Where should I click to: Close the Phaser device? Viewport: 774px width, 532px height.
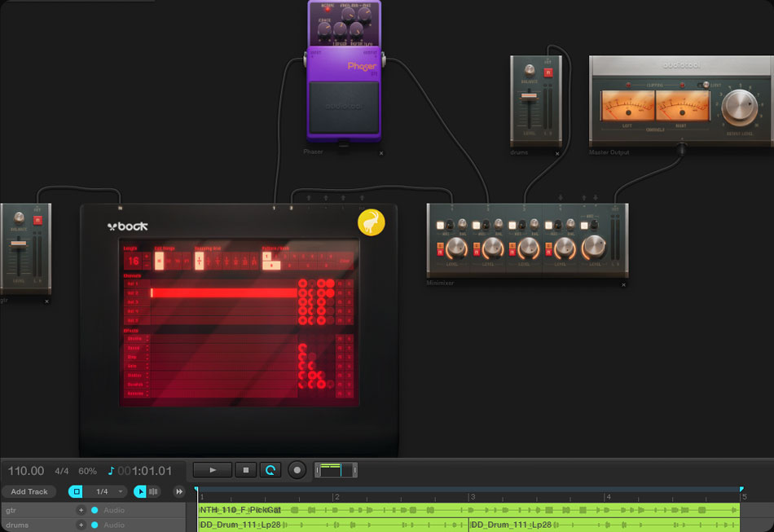coord(381,153)
